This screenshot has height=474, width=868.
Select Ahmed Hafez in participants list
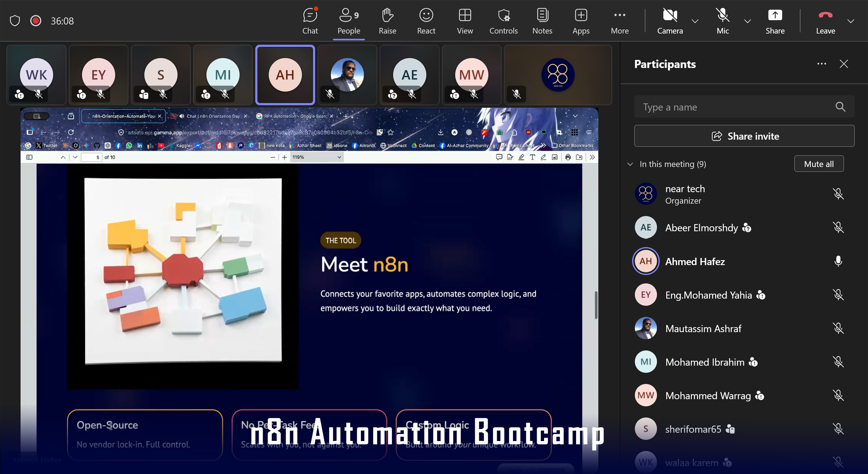(695, 261)
